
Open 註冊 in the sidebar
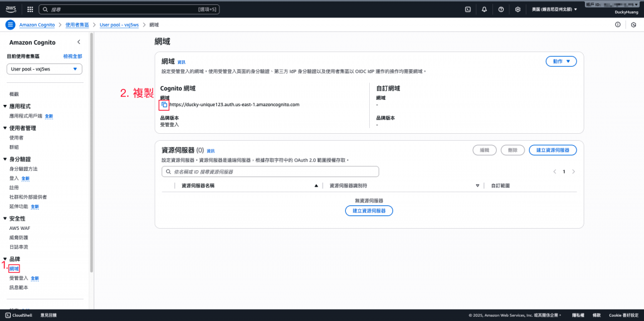pos(14,188)
